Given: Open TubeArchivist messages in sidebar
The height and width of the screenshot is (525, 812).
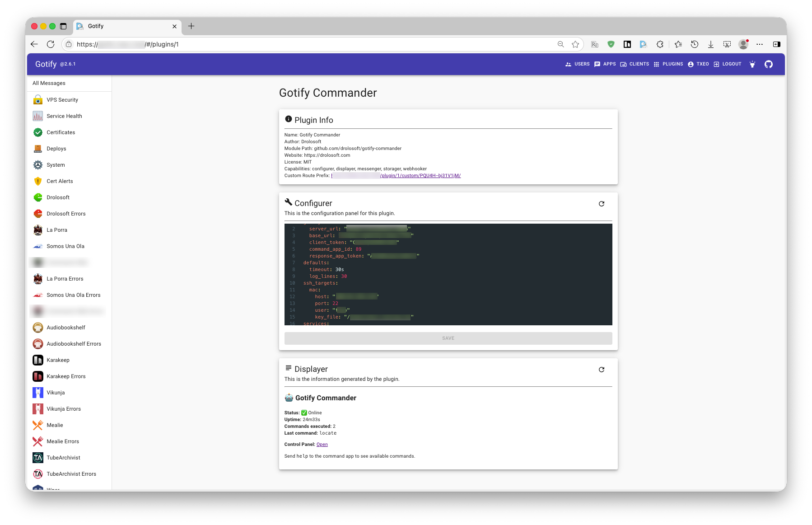Looking at the screenshot, I should 63,457.
